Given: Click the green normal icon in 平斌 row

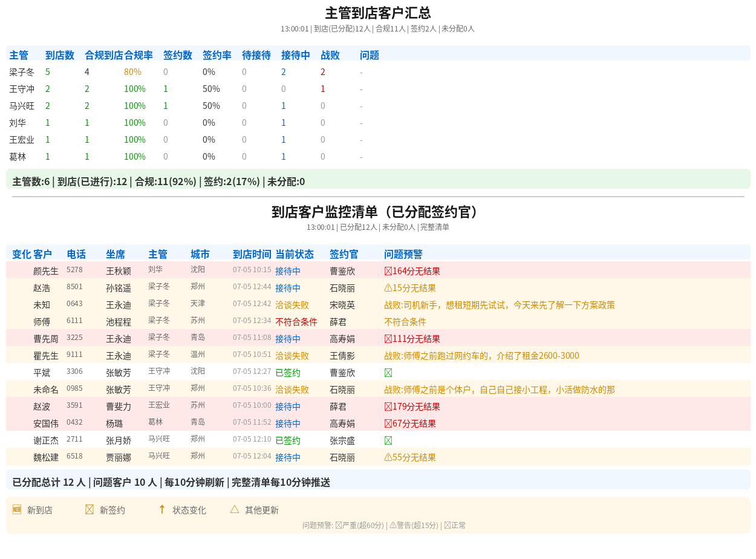Looking at the screenshot, I should 388,373.
